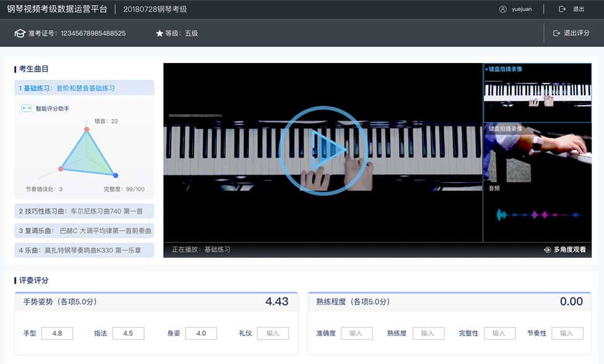Screen dimensions: 604x364
Task: Click the graduation cap icon beside exam number
Action: (20, 33)
